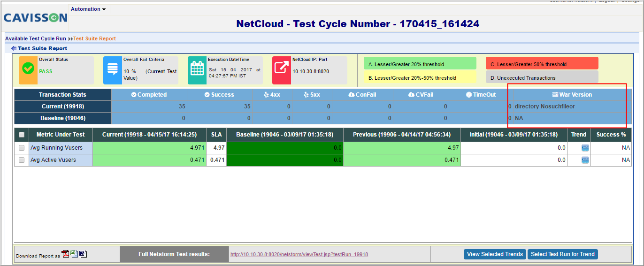Viewport: 644px width, 266px height.
Task: Click Select Test Run for Trend button
Action: 563,254
